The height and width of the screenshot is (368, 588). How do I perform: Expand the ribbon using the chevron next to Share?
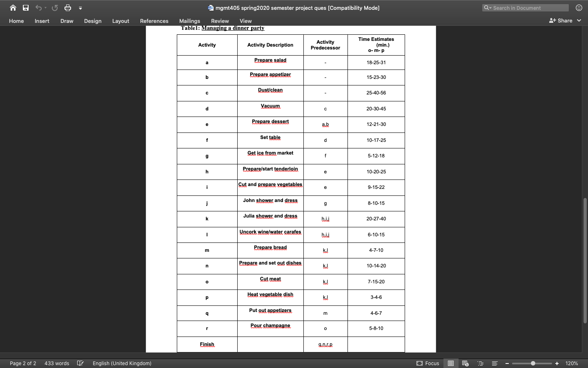pos(579,20)
